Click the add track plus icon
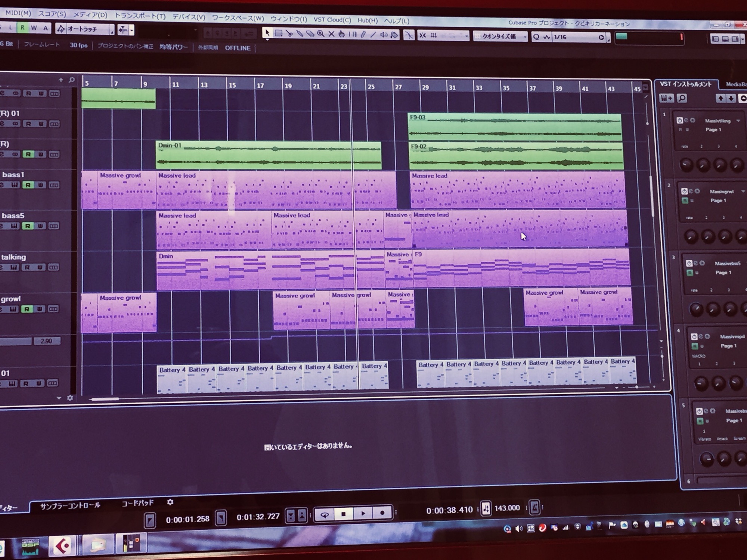Screen dimensions: 747x560 click(61, 80)
